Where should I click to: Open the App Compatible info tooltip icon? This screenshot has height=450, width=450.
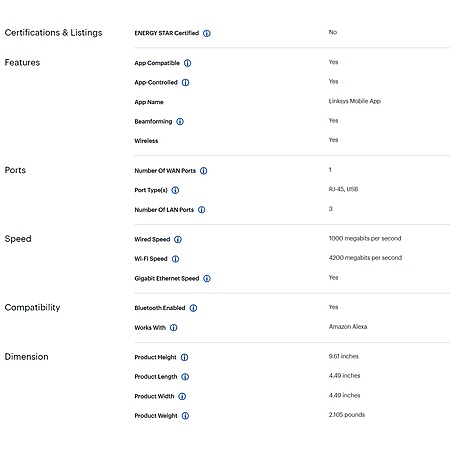pyautogui.click(x=188, y=63)
